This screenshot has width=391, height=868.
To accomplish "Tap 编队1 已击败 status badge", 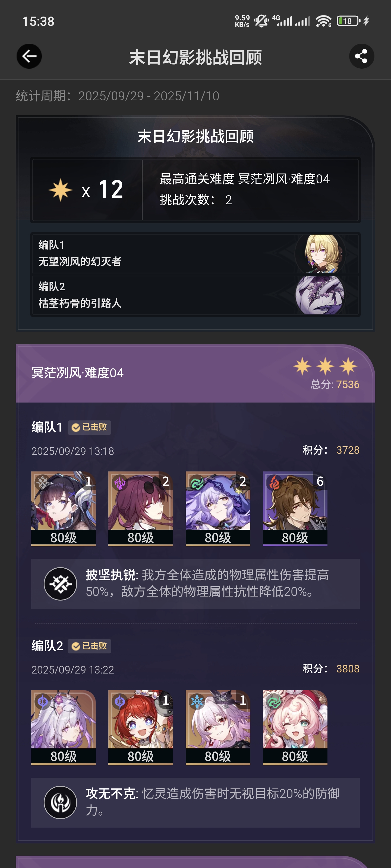I will 89,427.
